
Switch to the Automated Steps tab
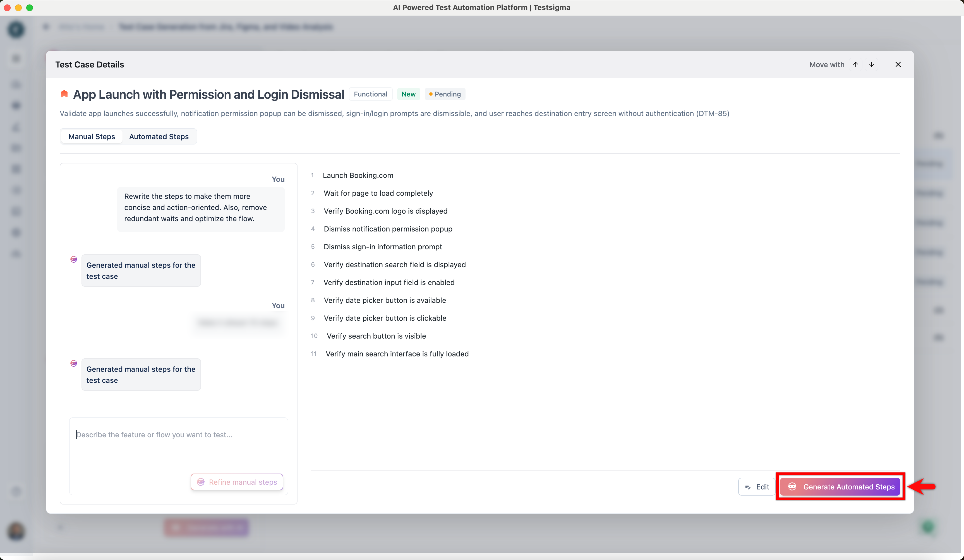click(x=159, y=136)
